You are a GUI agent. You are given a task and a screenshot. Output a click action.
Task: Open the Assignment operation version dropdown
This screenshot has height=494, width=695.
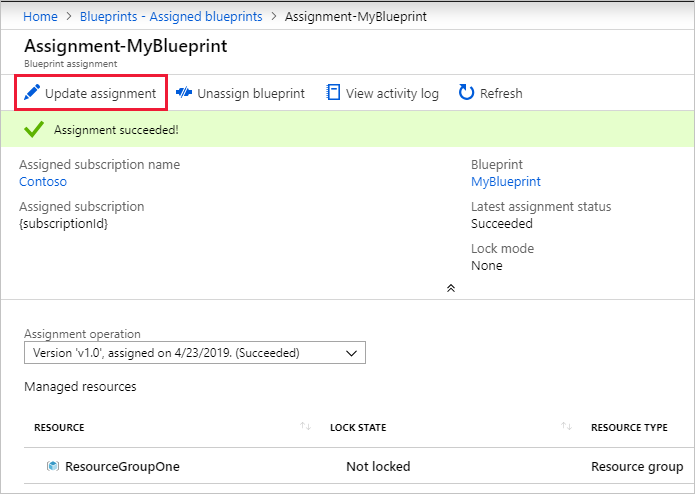[x=194, y=352]
